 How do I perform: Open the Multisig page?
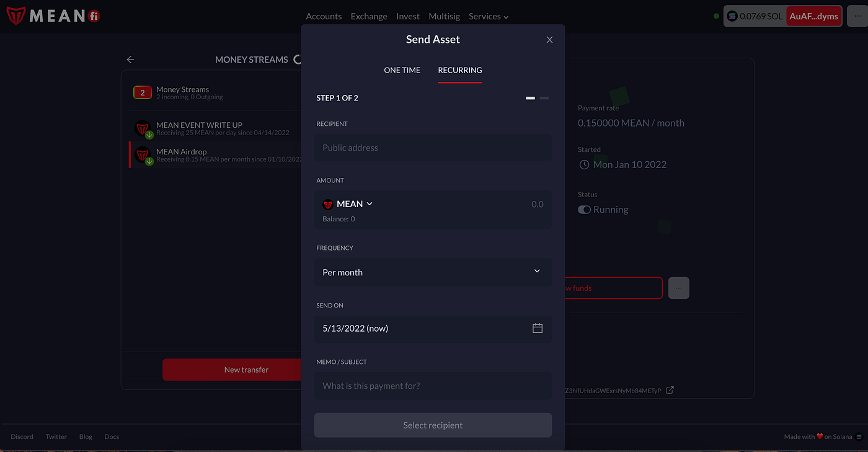pyautogui.click(x=444, y=16)
